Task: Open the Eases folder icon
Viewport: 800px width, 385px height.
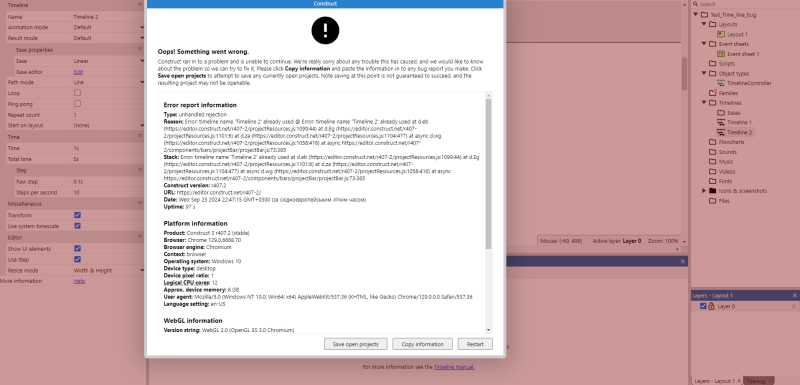Action: pos(721,113)
